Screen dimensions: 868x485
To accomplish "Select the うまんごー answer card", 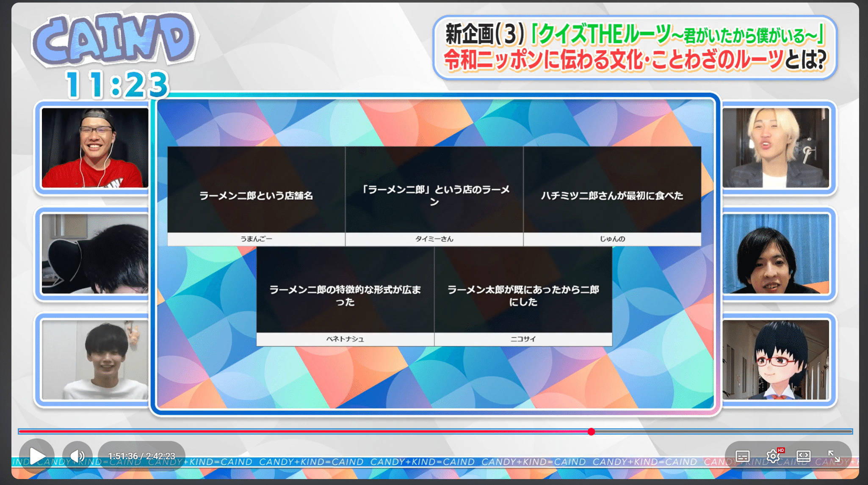I will pyautogui.click(x=256, y=196).
